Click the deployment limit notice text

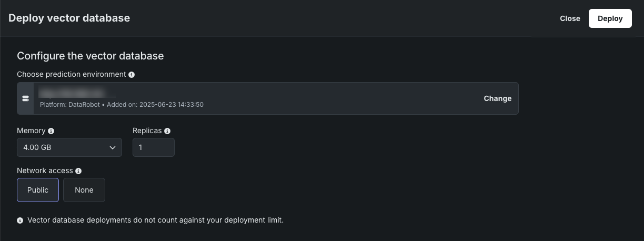click(155, 220)
